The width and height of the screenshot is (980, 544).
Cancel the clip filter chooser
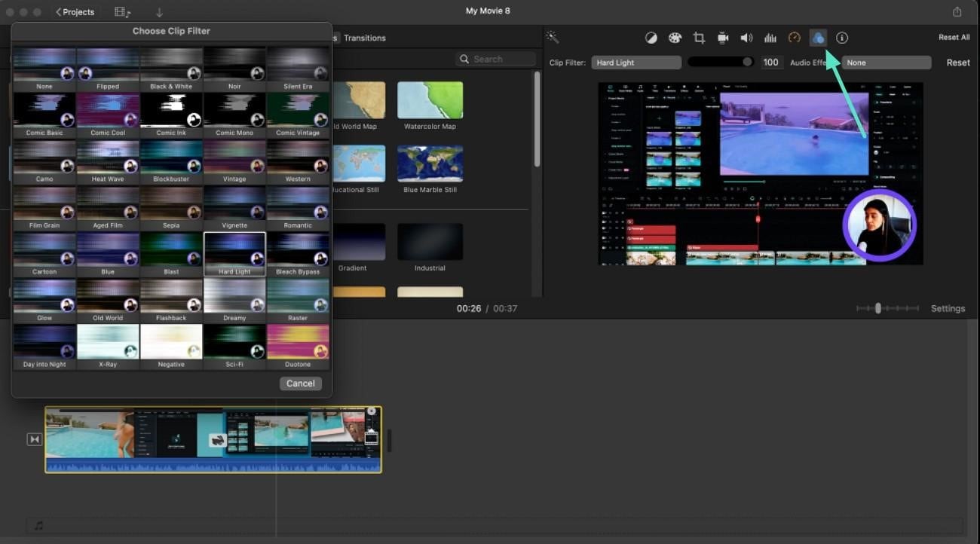300,384
